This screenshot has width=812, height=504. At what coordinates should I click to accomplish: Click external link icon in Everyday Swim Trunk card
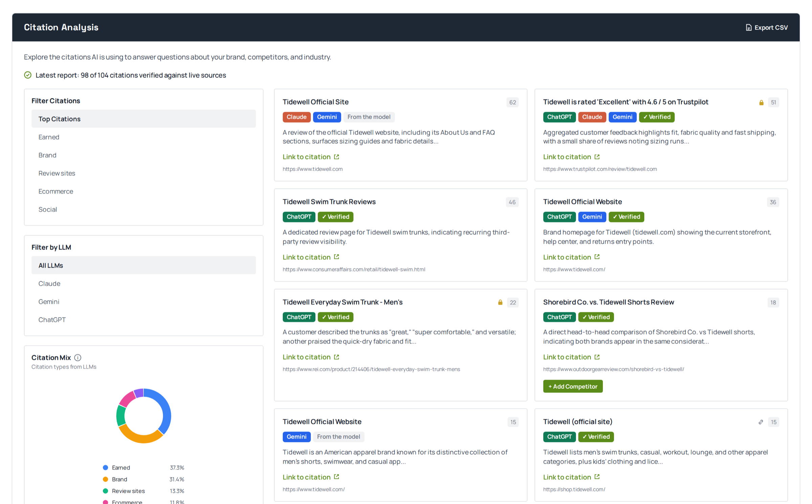(x=336, y=357)
